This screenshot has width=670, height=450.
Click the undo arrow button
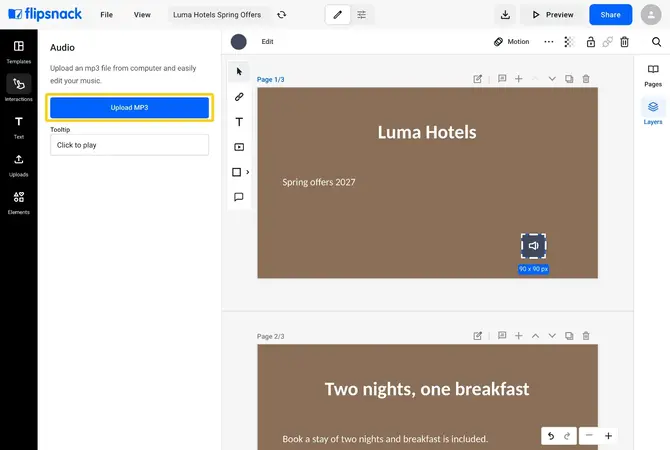click(x=551, y=436)
